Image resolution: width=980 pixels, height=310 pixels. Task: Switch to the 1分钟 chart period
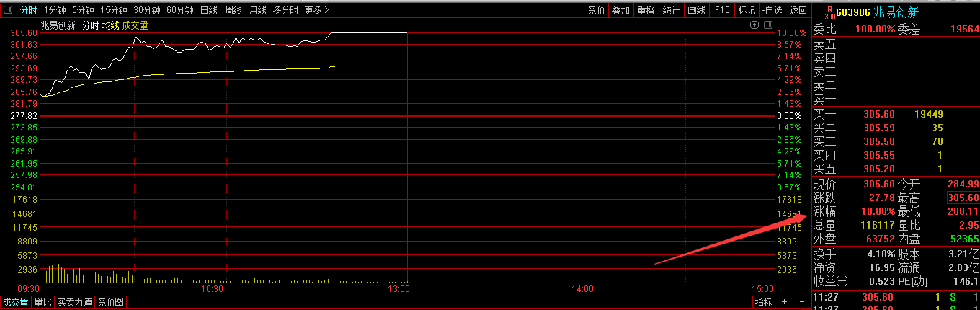point(55,10)
